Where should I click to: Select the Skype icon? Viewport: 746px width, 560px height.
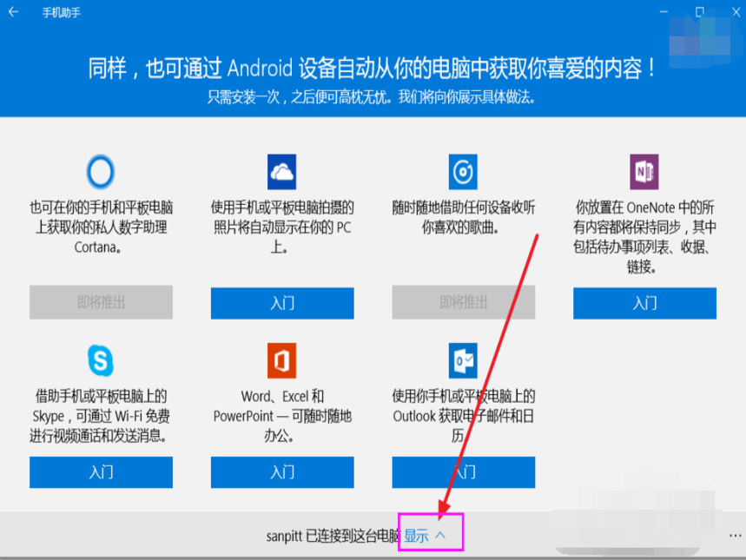pyautogui.click(x=100, y=359)
